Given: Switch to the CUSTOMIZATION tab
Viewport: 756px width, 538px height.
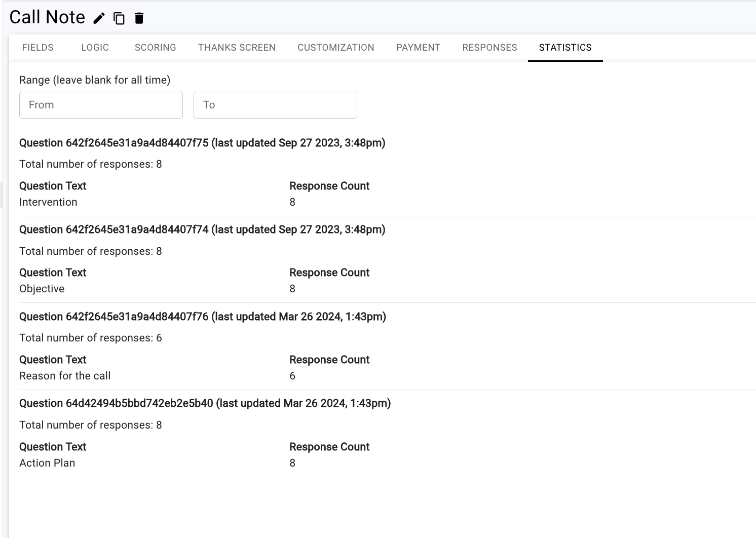Looking at the screenshot, I should (335, 47).
